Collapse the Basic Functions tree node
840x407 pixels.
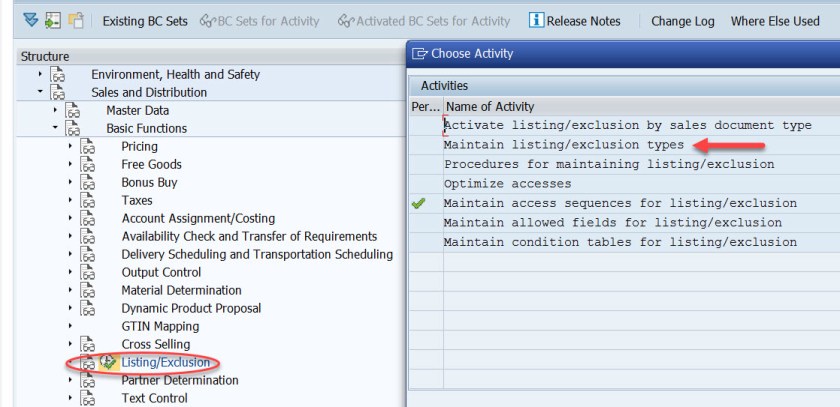point(55,129)
